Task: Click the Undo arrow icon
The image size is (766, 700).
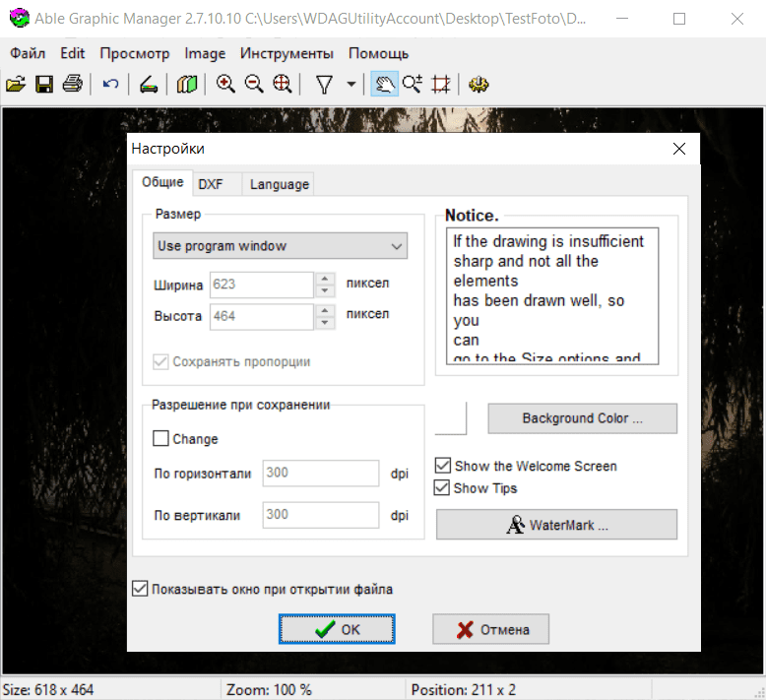Action: tap(111, 84)
